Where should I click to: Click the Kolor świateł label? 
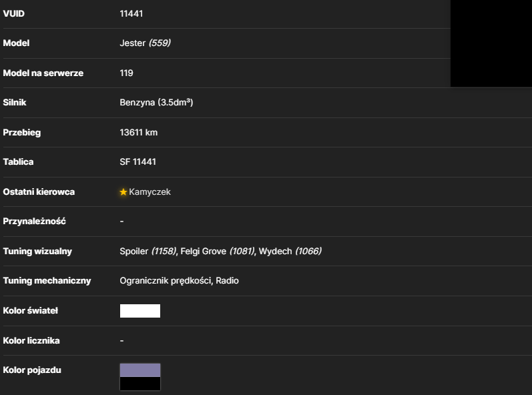tap(31, 310)
